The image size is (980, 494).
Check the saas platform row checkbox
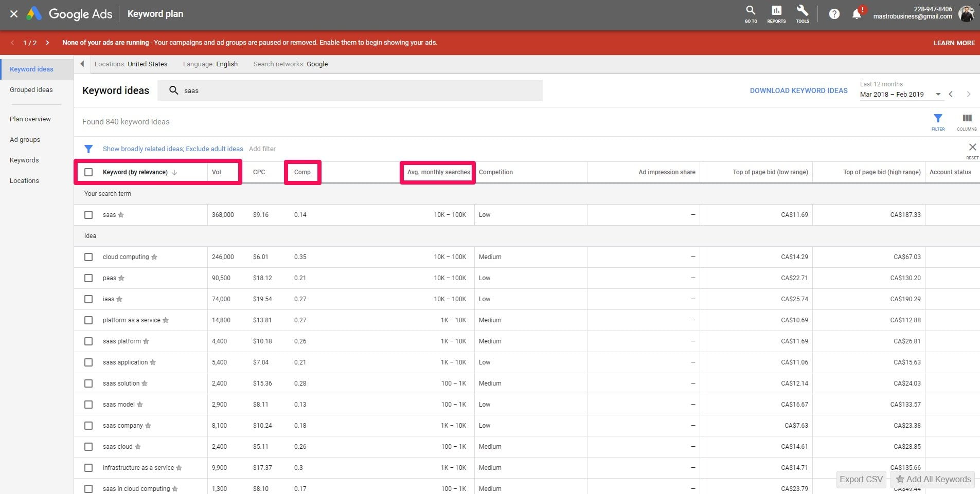coord(88,341)
